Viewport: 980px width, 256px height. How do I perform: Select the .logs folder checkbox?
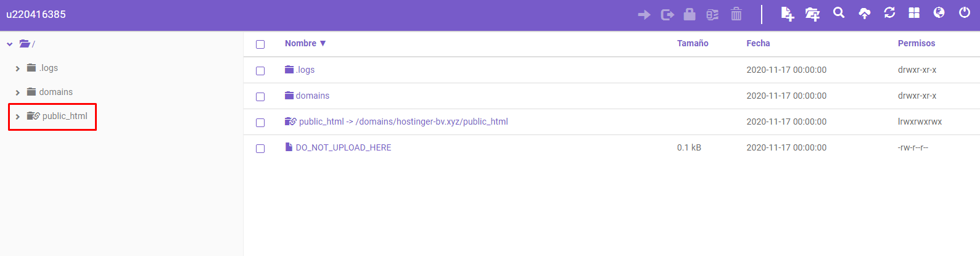coord(260,71)
